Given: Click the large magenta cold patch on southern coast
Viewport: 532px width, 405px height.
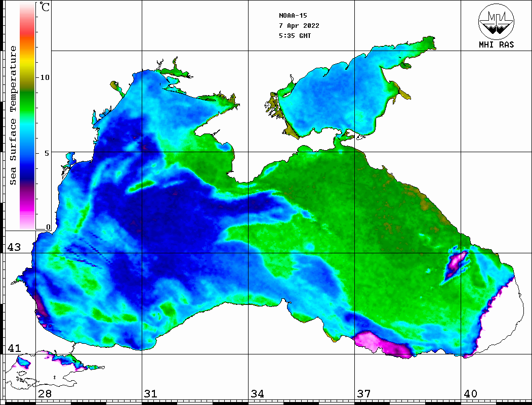Looking at the screenshot, I should tap(383, 345).
